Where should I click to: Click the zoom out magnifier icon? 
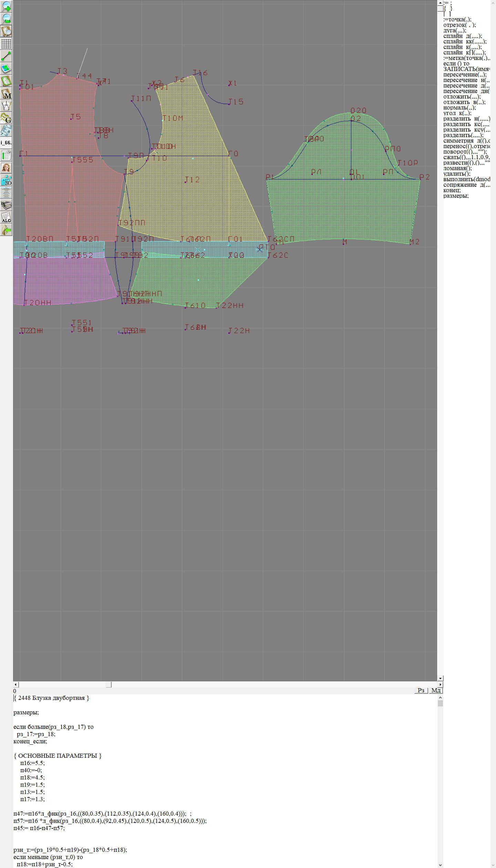coord(6,19)
